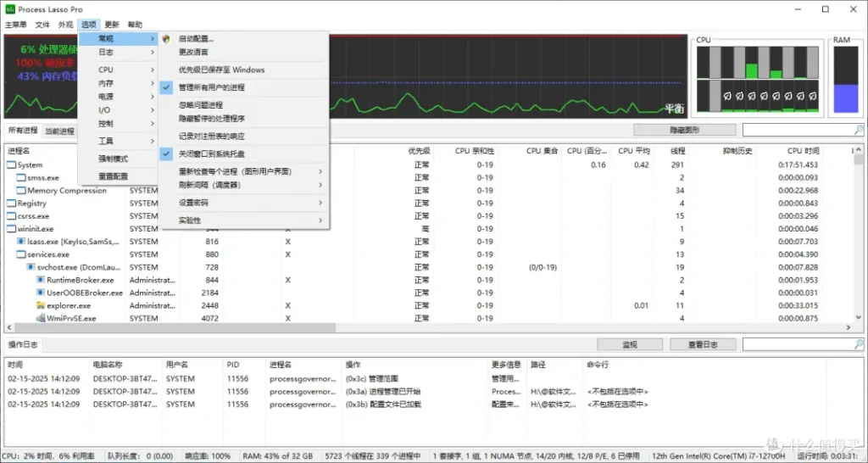
Task: Open the 设置密码 submenu
Action: [x=244, y=203]
